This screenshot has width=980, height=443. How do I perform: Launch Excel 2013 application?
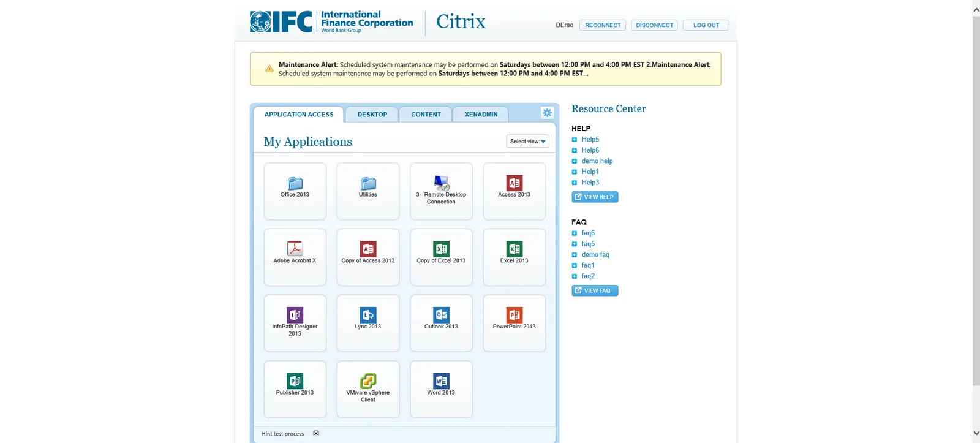point(514,257)
